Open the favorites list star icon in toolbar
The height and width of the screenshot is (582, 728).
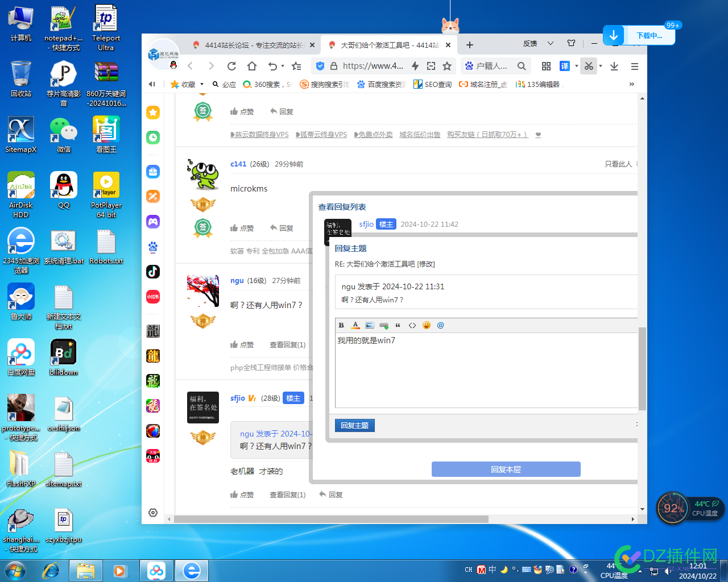(296, 66)
